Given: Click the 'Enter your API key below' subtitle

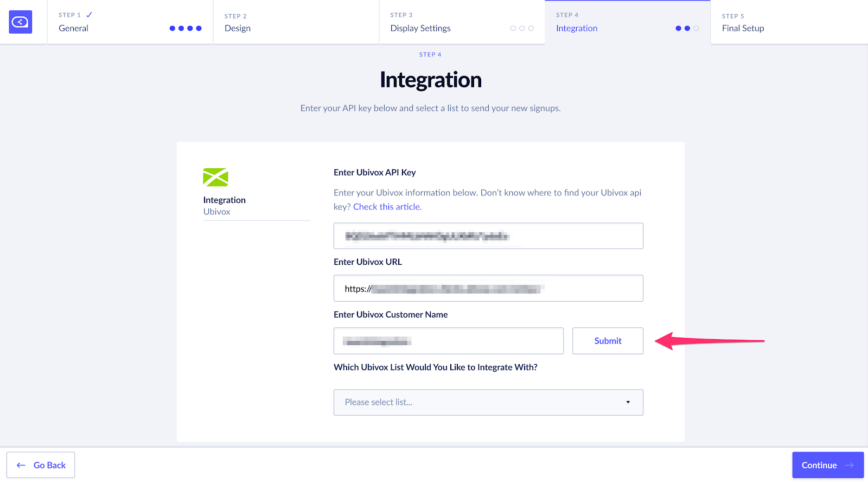Looking at the screenshot, I should tap(431, 108).
